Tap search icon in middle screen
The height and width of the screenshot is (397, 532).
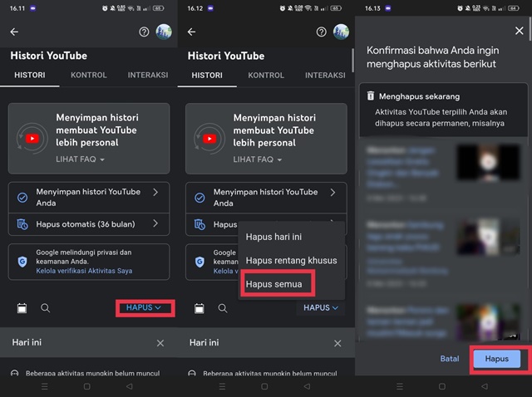(x=223, y=308)
